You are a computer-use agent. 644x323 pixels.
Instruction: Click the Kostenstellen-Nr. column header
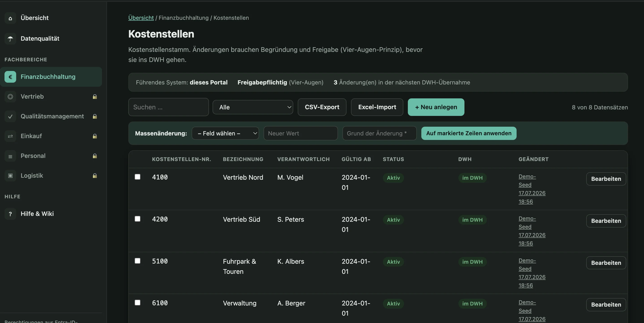pos(182,159)
